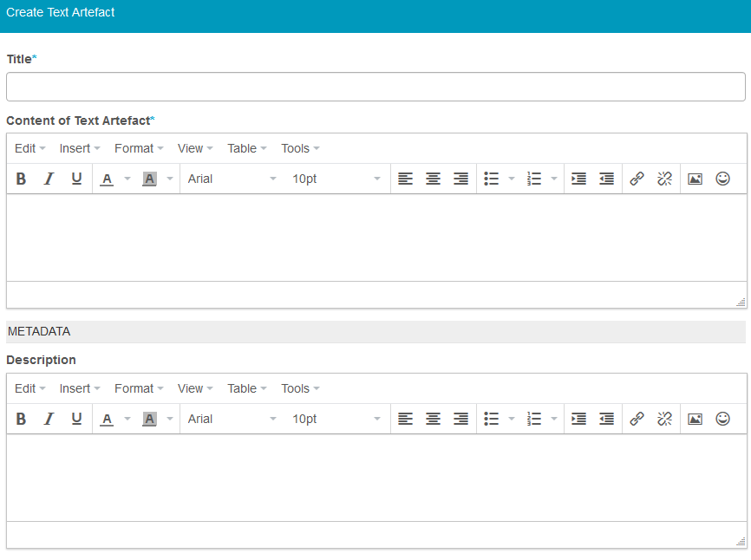Click the background color button in Description editor
This screenshot has width=751, height=560.
pos(149,419)
